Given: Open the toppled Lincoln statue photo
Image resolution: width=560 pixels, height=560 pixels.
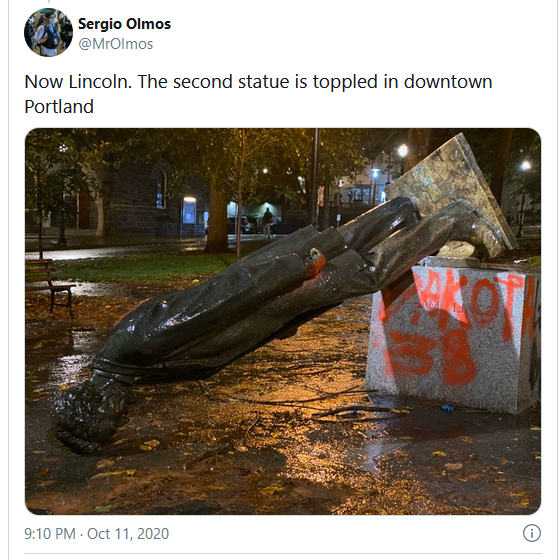Looking at the screenshot, I should coord(283,321).
